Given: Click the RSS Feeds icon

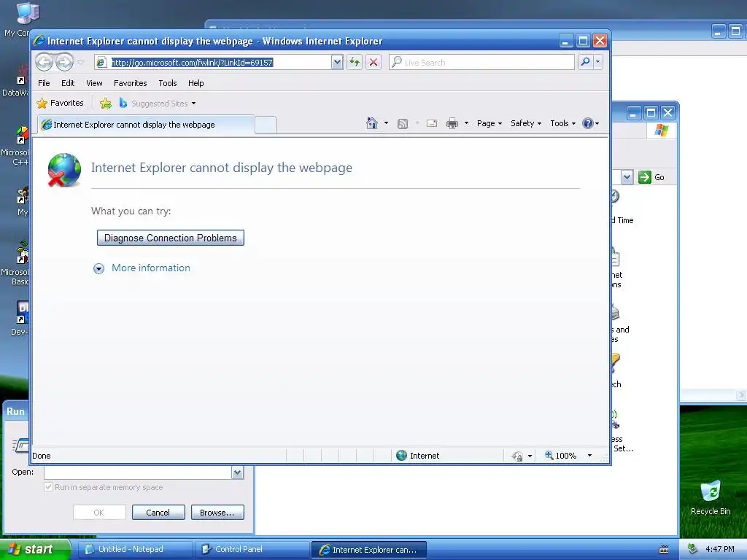Looking at the screenshot, I should pyautogui.click(x=403, y=124).
